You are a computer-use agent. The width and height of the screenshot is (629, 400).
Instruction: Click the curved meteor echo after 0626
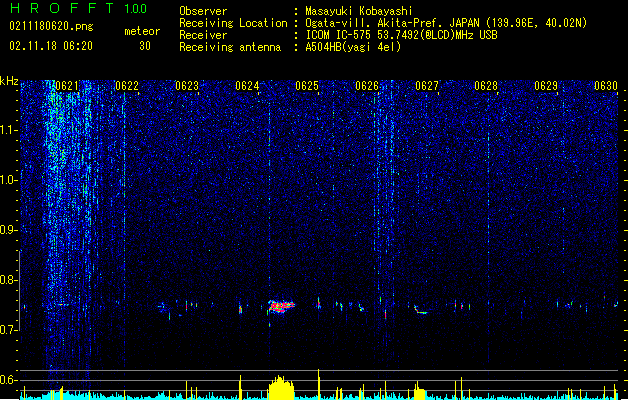[x=420, y=309]
